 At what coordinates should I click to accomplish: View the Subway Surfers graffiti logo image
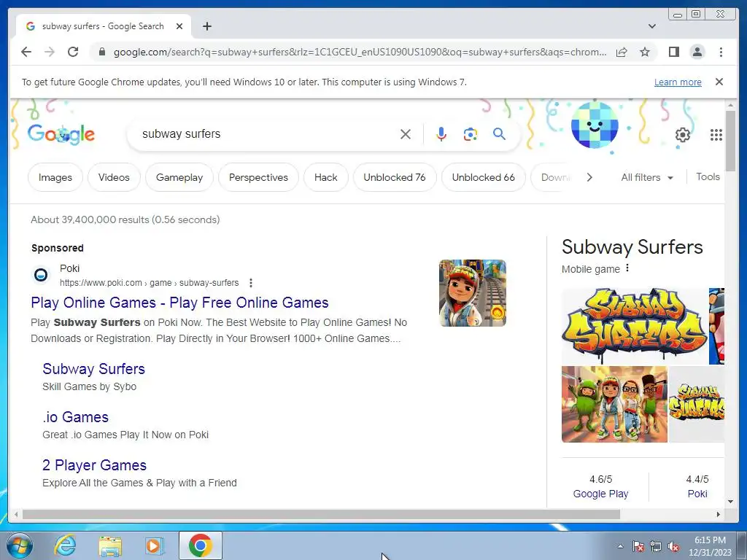click(635, 326)
